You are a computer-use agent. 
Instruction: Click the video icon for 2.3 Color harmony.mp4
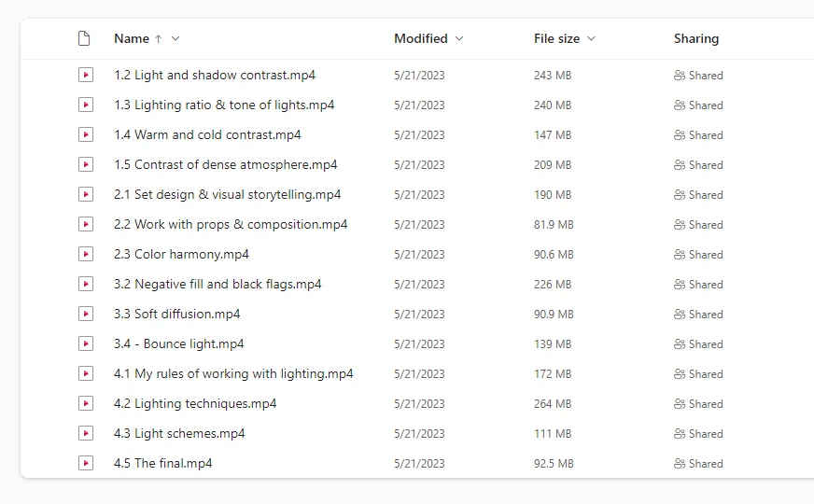pyautogui.click(x=86, y=255)
